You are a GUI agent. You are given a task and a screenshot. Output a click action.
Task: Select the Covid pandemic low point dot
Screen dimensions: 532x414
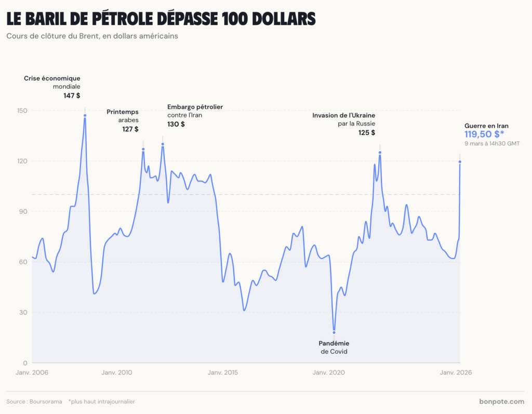(x=334, y=332)
